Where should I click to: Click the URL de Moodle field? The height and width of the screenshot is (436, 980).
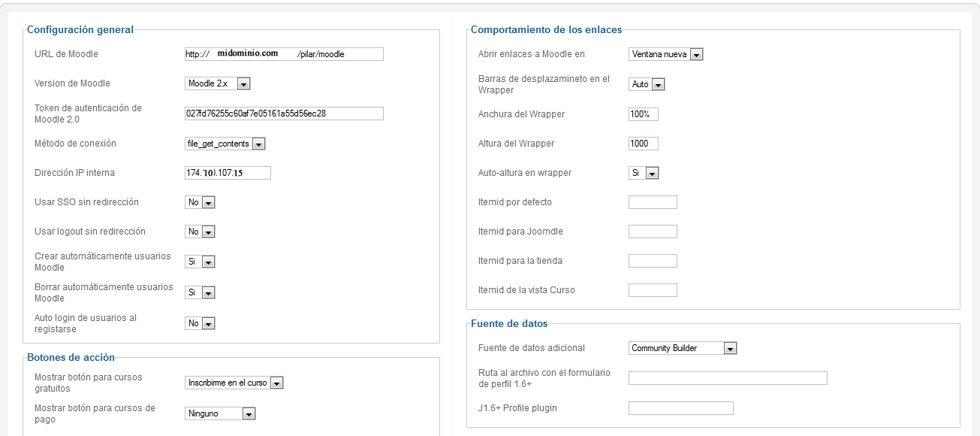[x=284, y=54]
